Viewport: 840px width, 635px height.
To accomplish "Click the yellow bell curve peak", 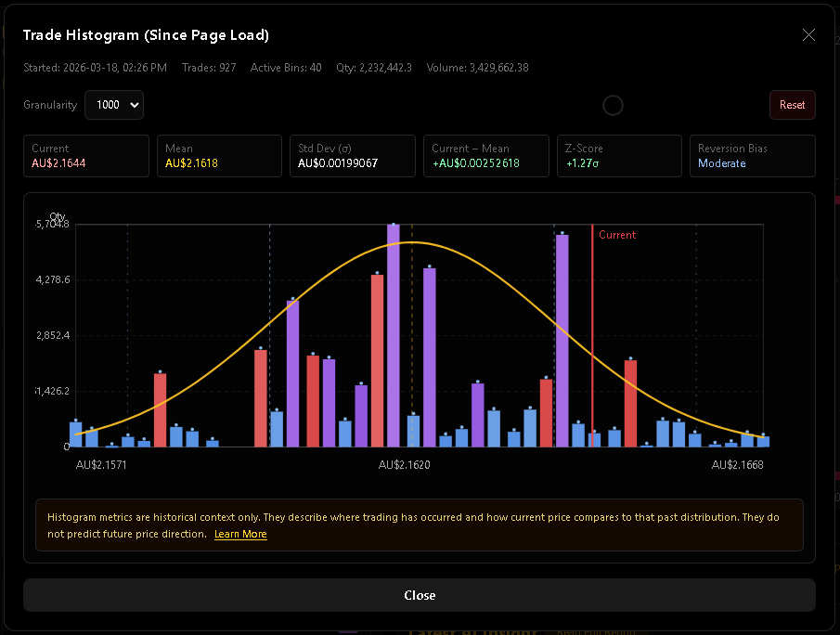I will pos(412,242).
